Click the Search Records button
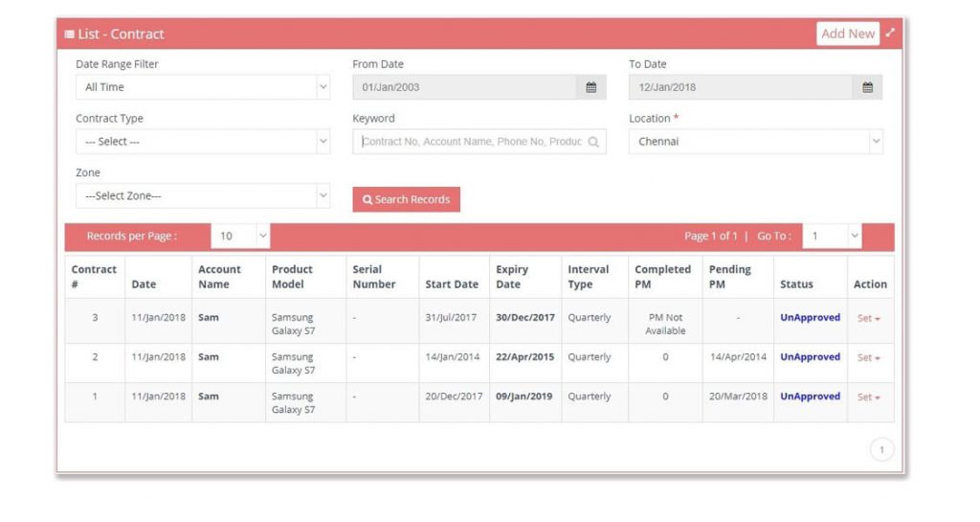This screenshot has height=522, width=980. [406, 199]
